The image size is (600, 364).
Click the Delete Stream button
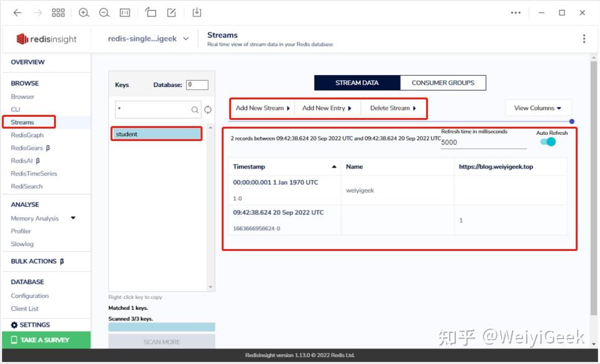[393, 108]
